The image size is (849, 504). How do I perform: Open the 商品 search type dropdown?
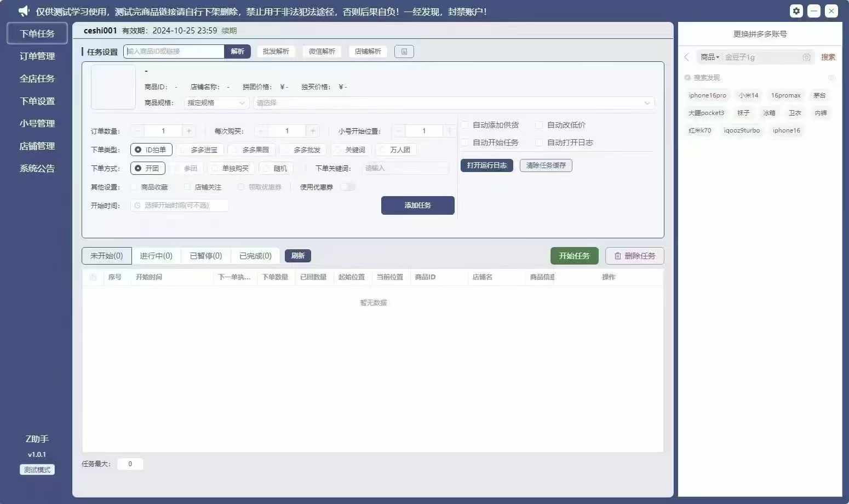(710, 57)
